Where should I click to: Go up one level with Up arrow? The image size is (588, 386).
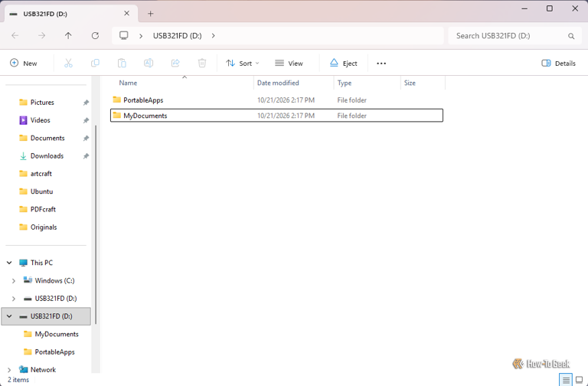(x=68, y=36)
